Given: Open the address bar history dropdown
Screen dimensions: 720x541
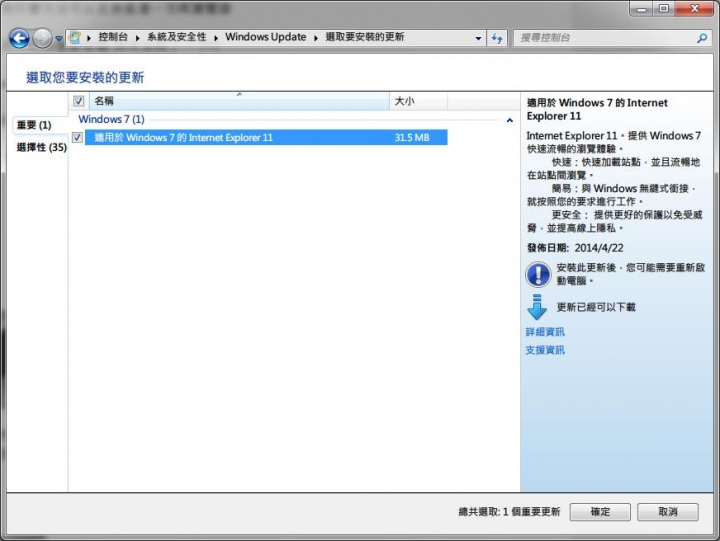Looking at the screenshot, I should point(478,38).
